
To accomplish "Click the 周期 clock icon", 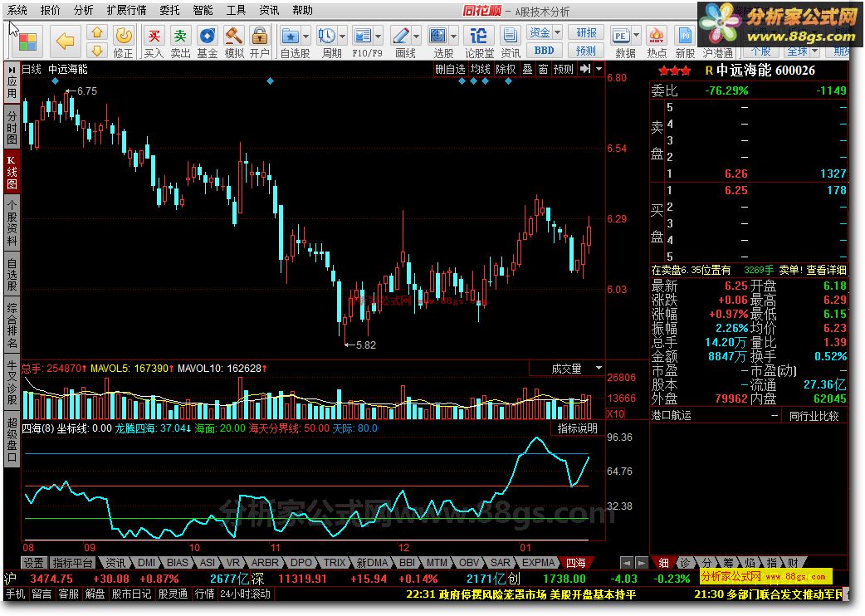I will (326, 37).
